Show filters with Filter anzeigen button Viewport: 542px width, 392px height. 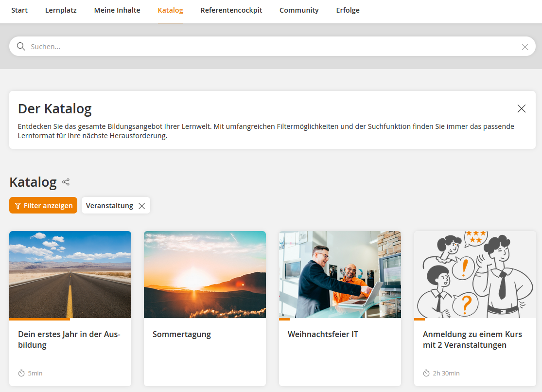pos(43,206)
